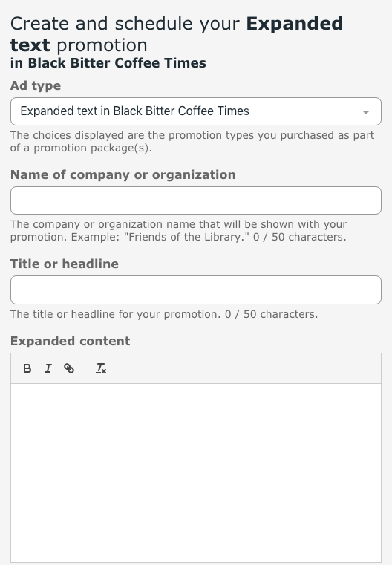
Task: Place the cursor in the Expanded content editor body
Action: click(196, 472)
